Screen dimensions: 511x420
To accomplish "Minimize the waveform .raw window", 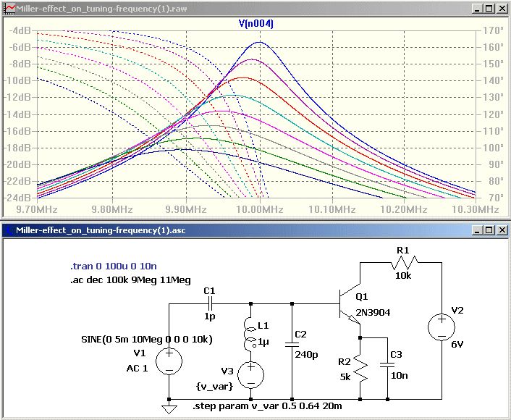I will [478, 9].
